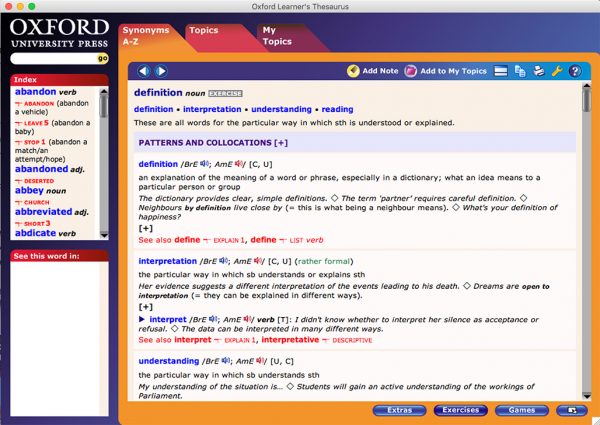
Task: Click the triangle before interpret verb
Action: pos(142,319)
